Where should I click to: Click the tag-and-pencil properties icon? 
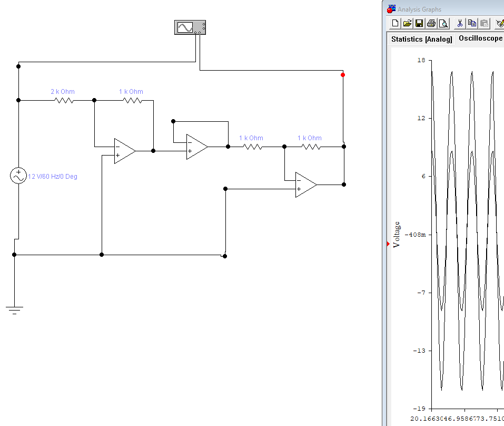pyautogui.click(x=499, y=23)
